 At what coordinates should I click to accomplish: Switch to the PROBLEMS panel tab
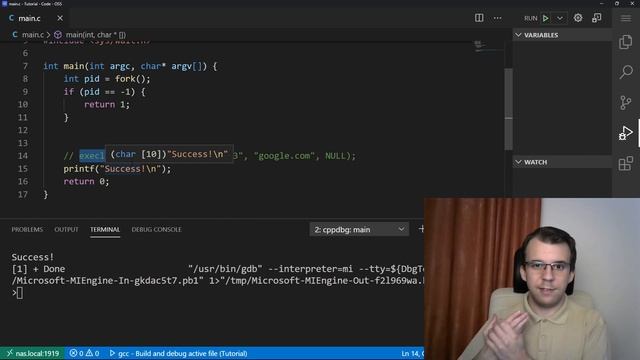[27, 229]
